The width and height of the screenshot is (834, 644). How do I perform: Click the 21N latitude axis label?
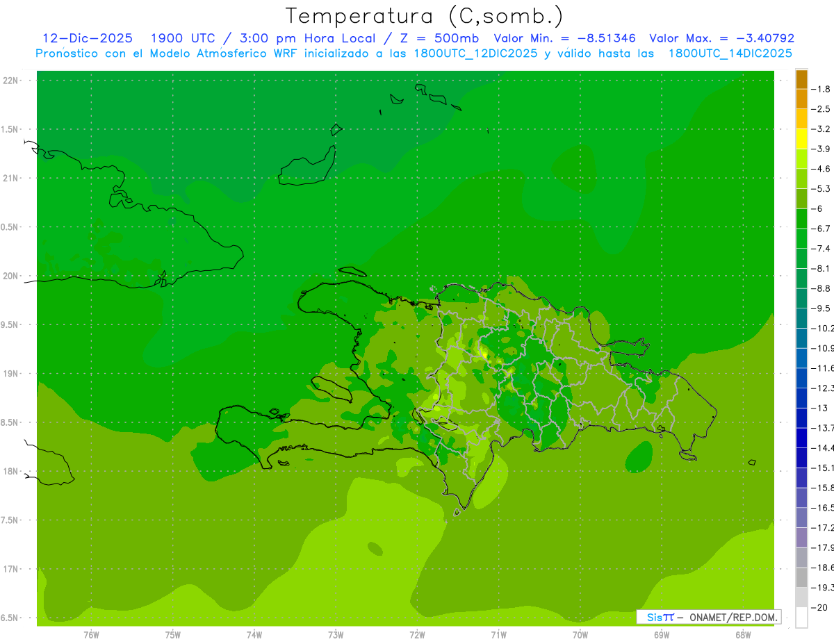[10, 179]
